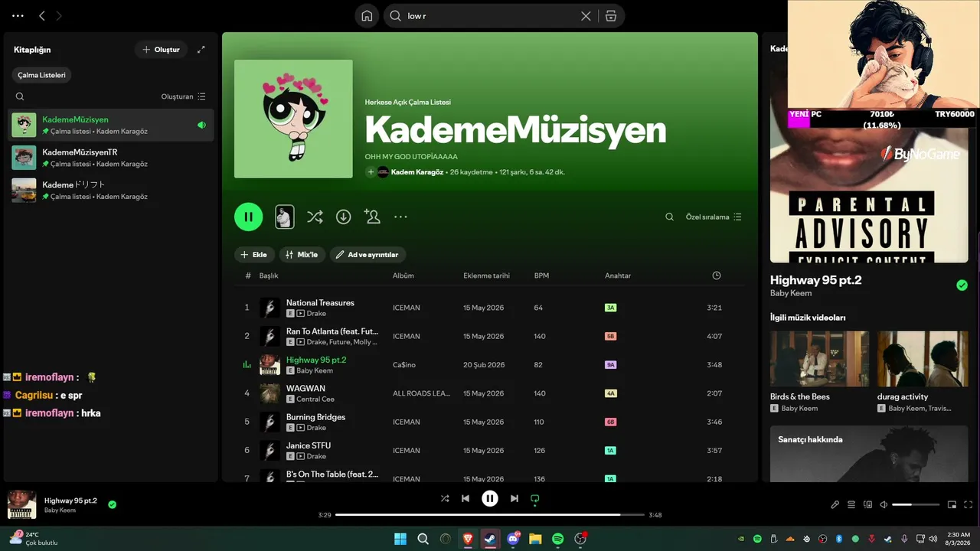The image size is (980, 551).
Task: Toggle the liked checkmark next to Highway 95 pt.2 in player bar
Action: (113, 505)
